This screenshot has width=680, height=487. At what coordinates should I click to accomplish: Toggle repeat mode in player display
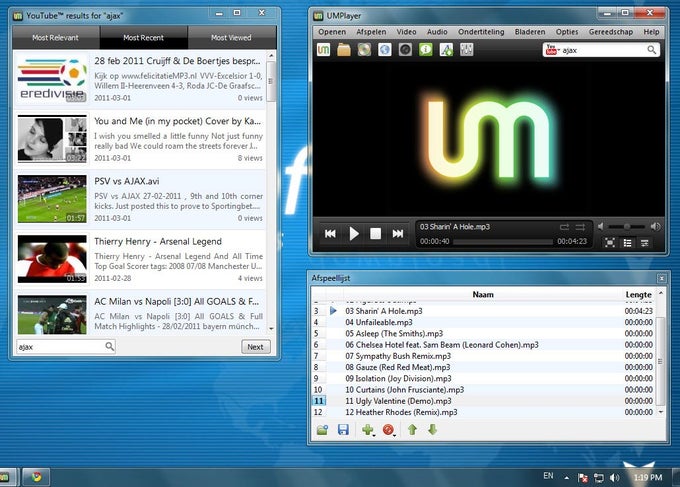564,227
